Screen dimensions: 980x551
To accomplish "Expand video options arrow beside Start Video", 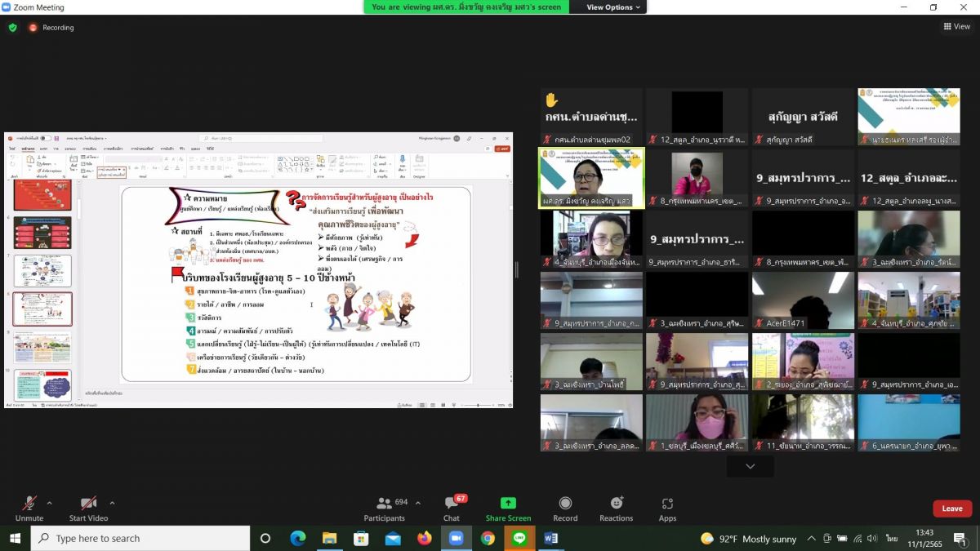I will click(112, 503).
